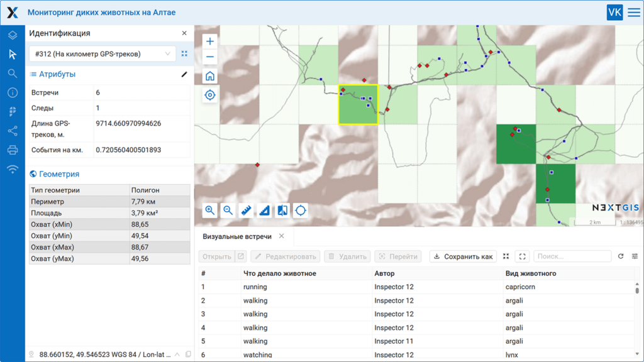Zoom to feature icon beside dropdown

[184, 54]
